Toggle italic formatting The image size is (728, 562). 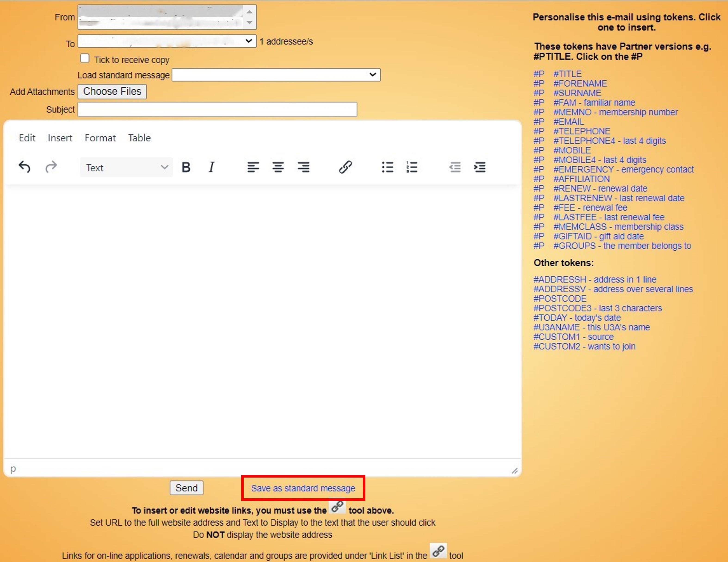click(211, 167)
